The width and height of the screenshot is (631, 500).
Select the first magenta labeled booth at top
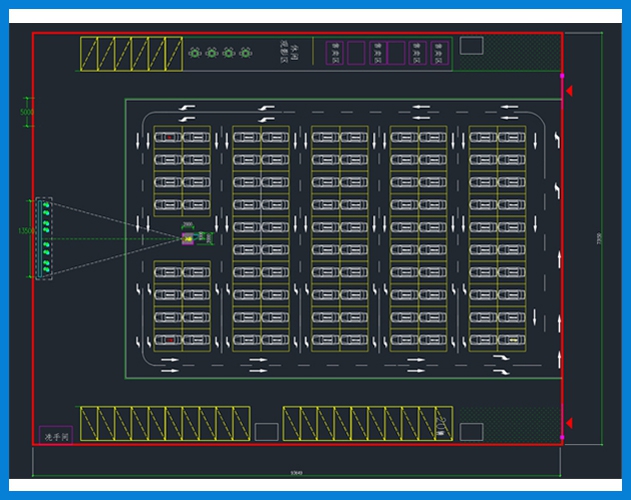(x=335, y=53)
